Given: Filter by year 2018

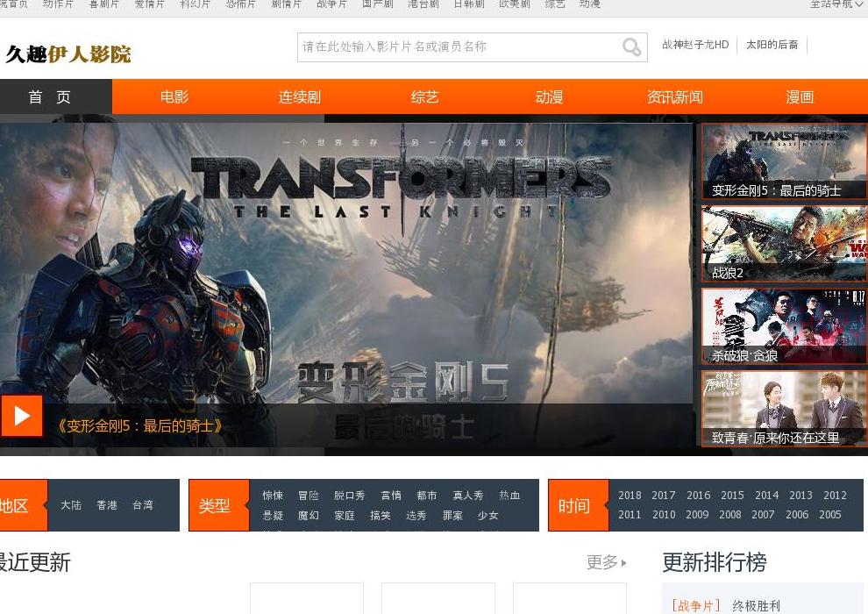Looking at the screenshot, I should click(x=630, y=495).
